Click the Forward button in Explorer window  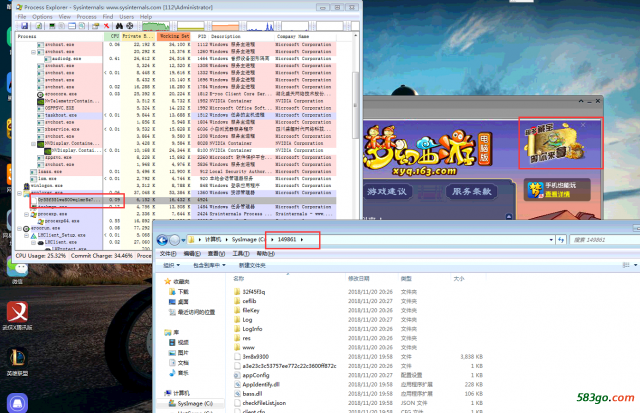point(174,240)
